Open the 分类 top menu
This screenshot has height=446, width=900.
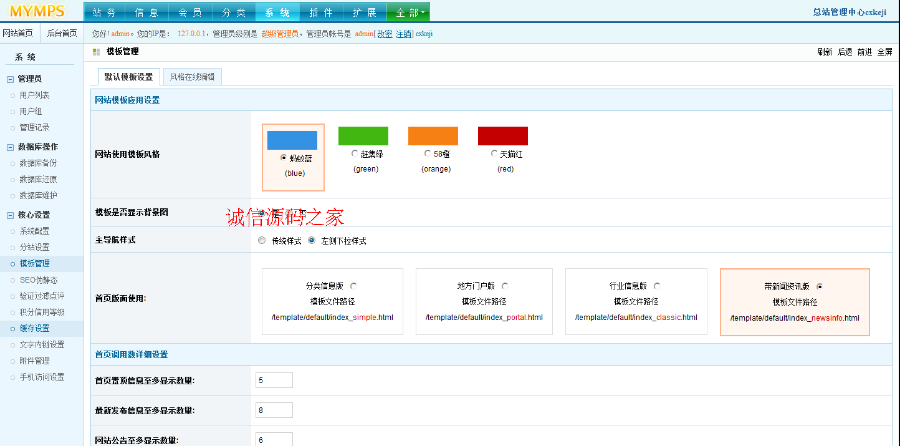234,12
